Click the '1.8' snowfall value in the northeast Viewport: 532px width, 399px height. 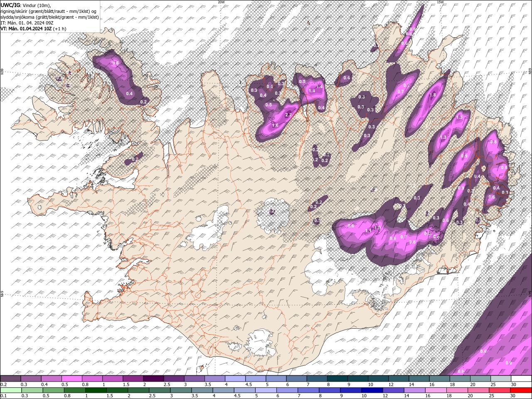click(x=433, y=95)
